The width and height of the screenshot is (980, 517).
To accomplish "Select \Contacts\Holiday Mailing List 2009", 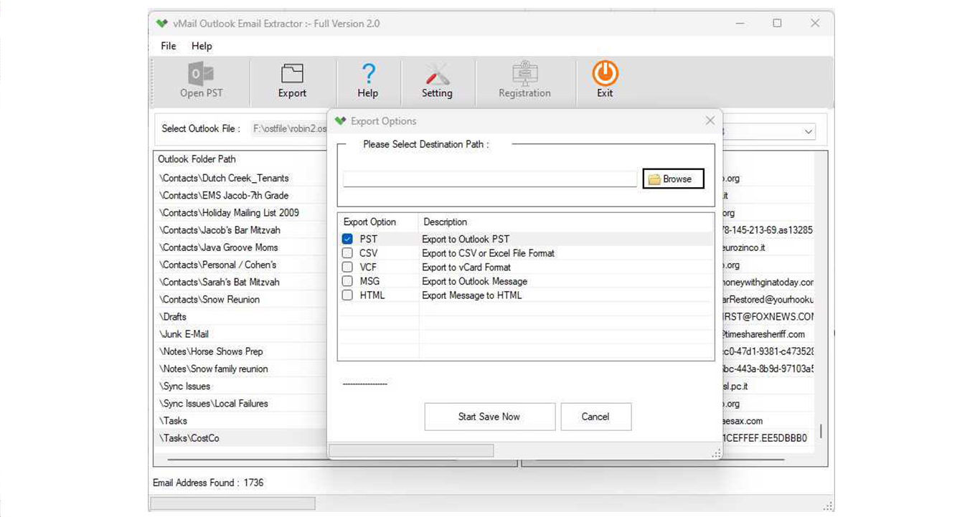I will (240, 212).
